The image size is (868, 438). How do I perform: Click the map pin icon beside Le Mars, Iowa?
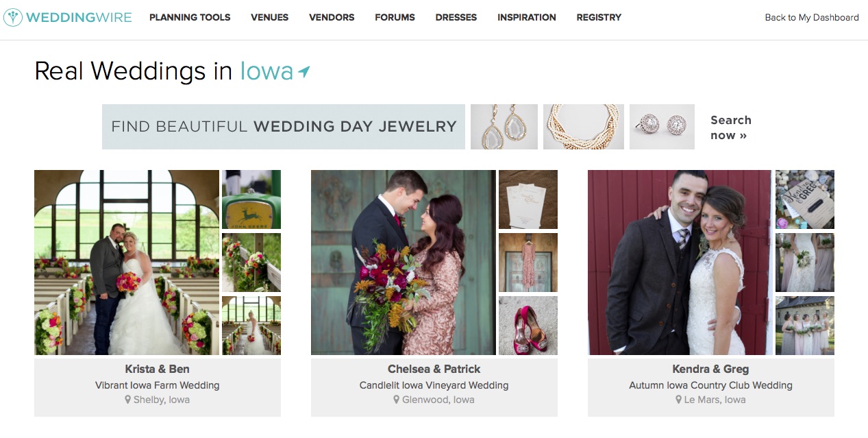(x=678, y=400)
